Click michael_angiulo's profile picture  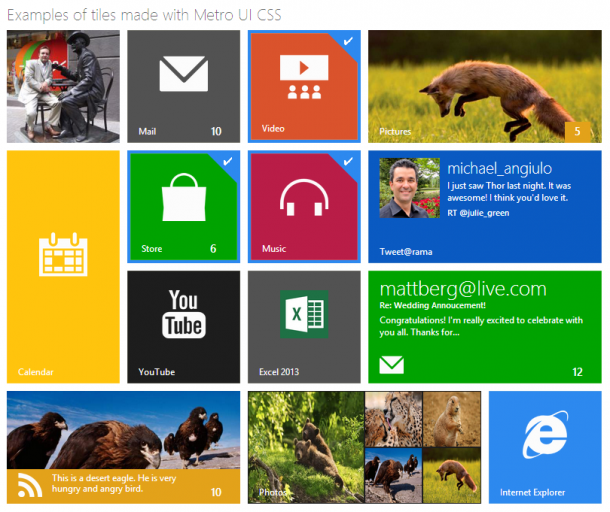[408, 188]
